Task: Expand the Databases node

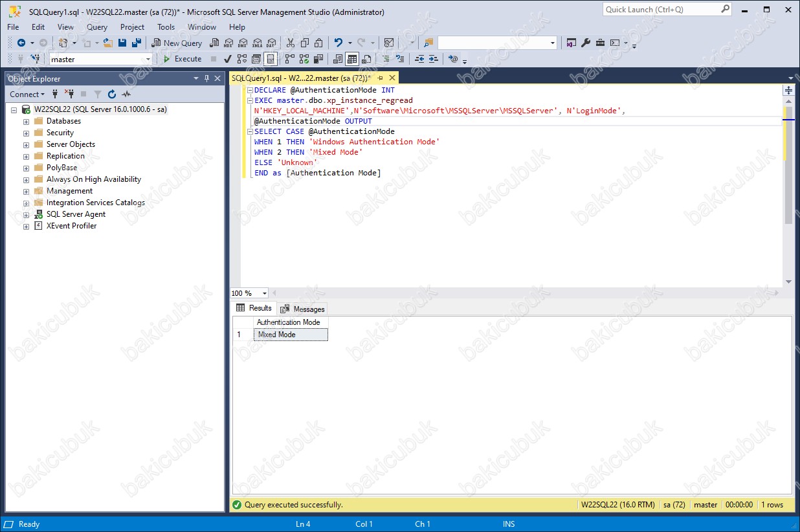Action: pos(27,122)
